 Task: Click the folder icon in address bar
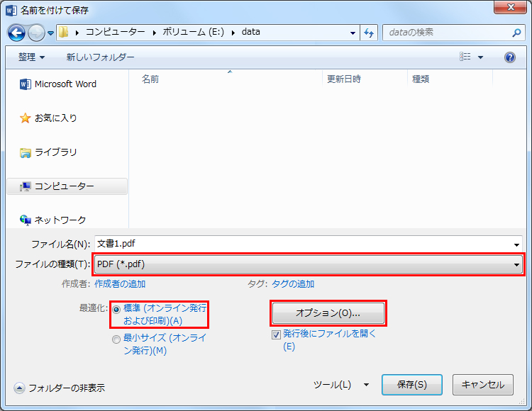point(64,33)
